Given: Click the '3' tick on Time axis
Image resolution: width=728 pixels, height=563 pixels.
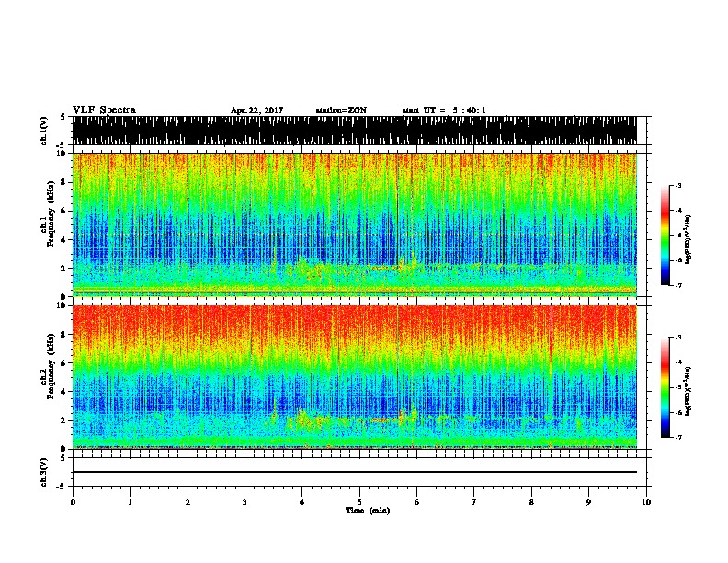Looking at the screenshot, I should point(245,502).
